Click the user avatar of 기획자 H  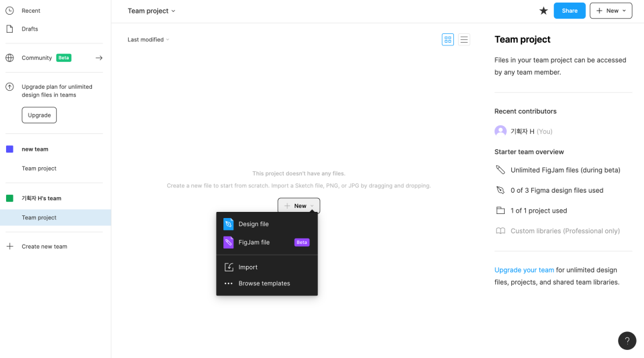pyautogui.click(x=500, y=131)
